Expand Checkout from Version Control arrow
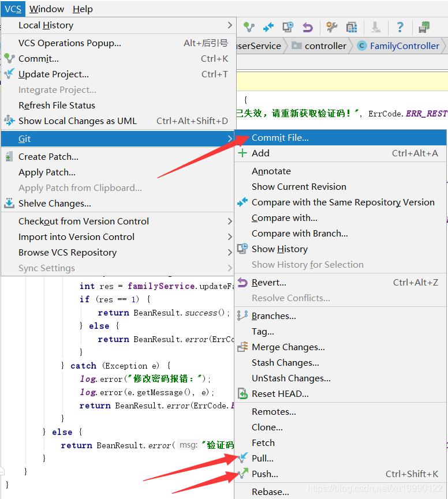 230,221
